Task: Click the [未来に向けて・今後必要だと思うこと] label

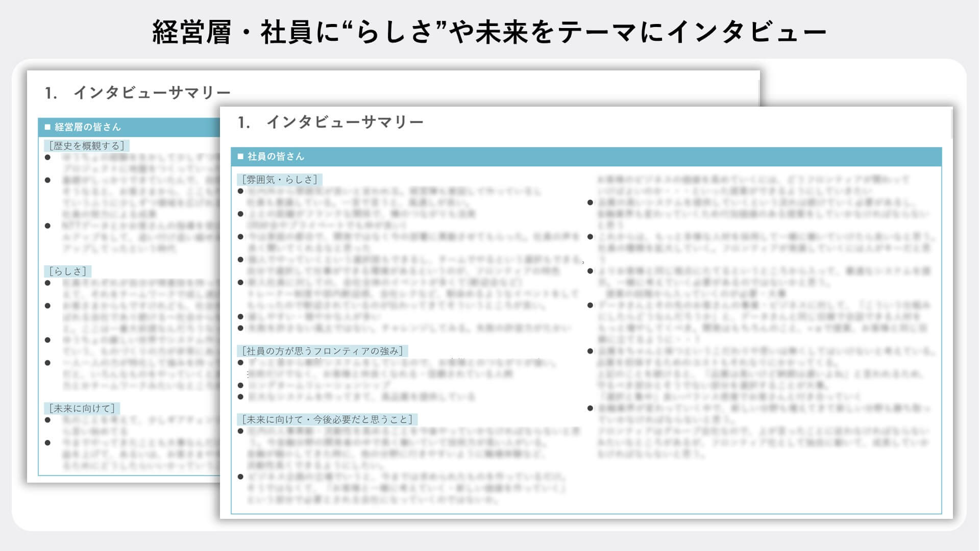Action: click(x=327, y=419)
